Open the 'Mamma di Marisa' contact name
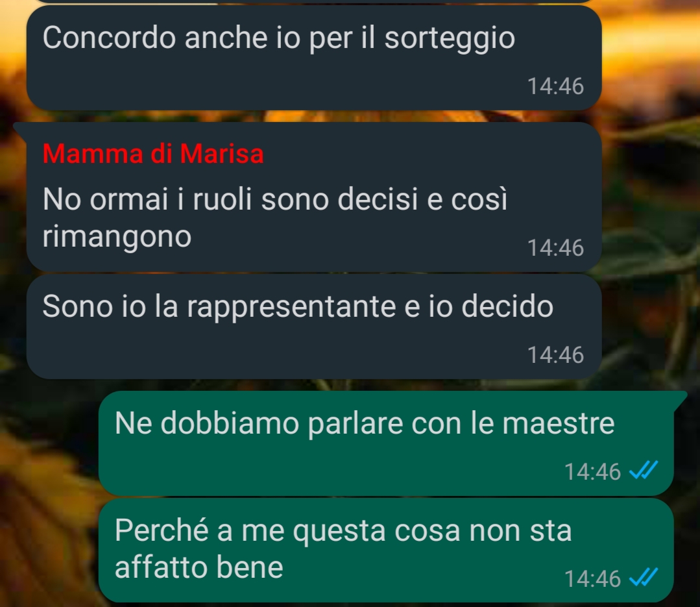 coord(153,154)
